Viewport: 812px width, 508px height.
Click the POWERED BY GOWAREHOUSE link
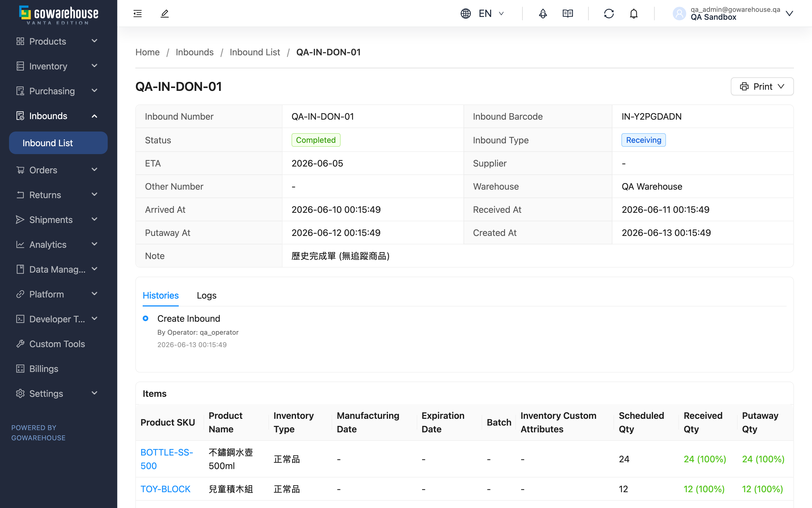click(38, 433)
